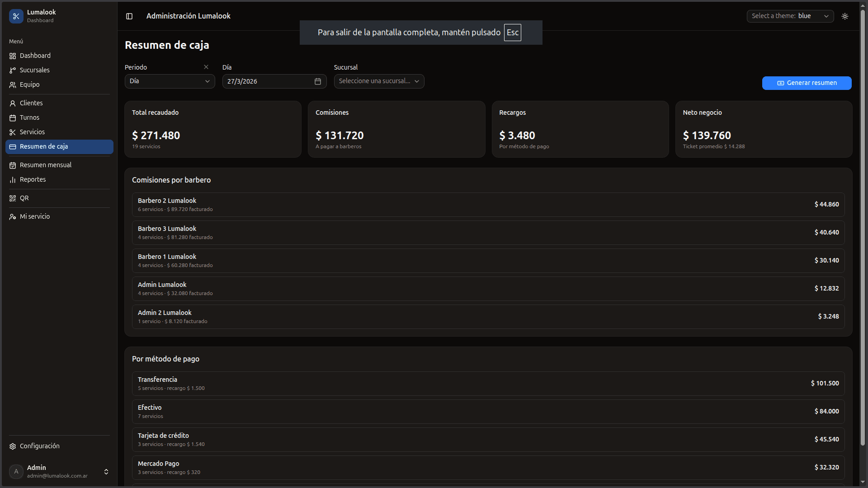This screenshot has height=488, width=868.
Task: Toggle the sidebar panel icon
Action: tap(129, 16)
